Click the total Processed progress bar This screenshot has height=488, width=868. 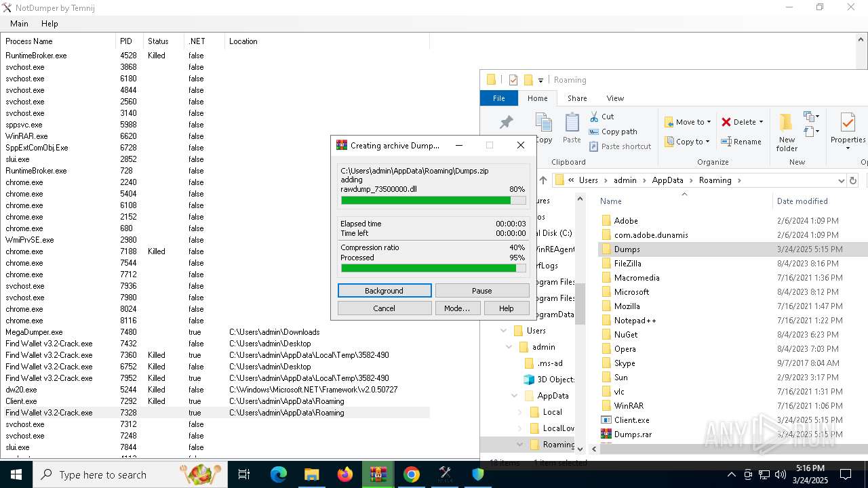point(433,268)
